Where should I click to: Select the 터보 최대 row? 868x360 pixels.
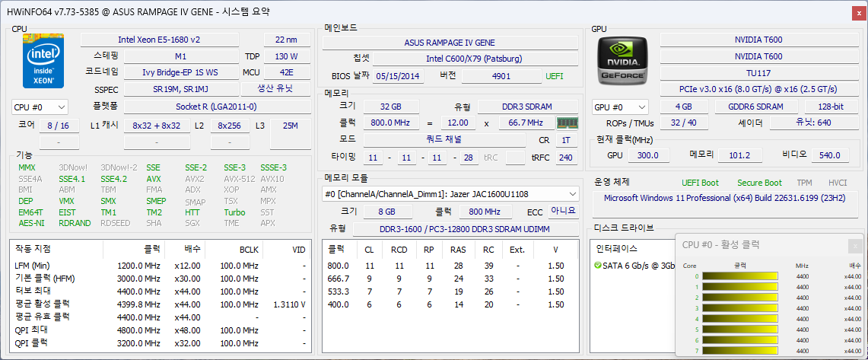pos(160,292)
